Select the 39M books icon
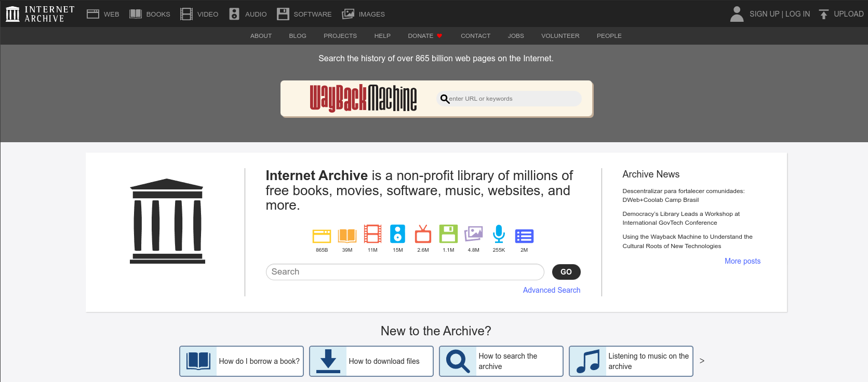Viewport: 868px width, 382px height. click(347, 236)
